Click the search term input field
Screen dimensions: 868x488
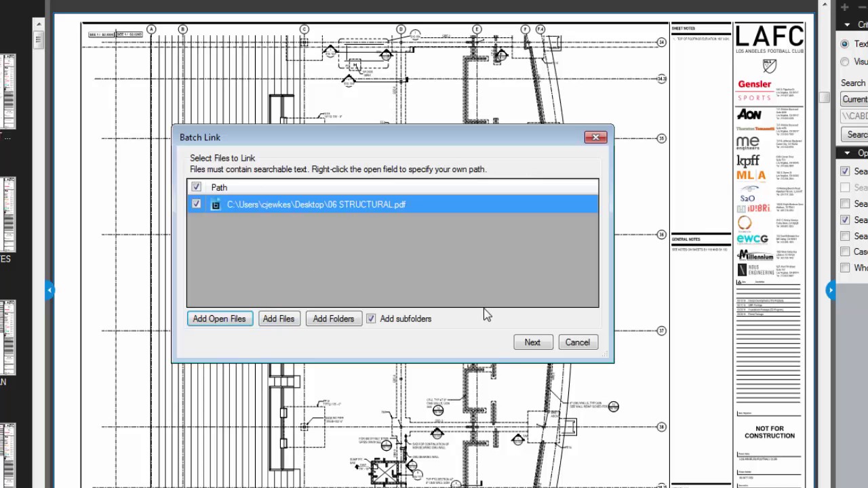854,116
